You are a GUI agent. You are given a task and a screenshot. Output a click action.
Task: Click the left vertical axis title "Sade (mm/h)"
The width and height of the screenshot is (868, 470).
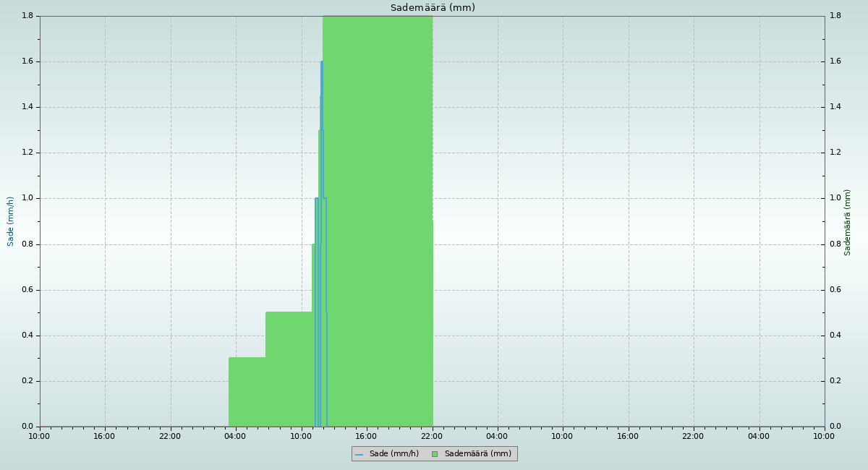point(11,221)
